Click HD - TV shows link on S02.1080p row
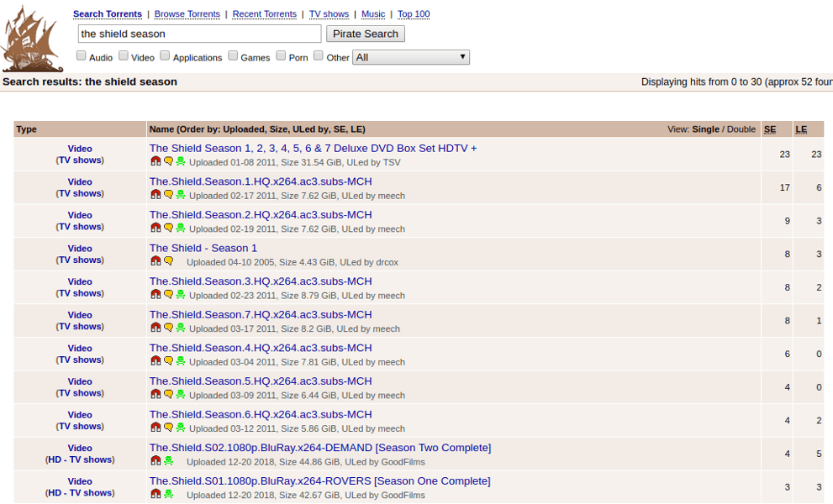Screen dimensions: 833x504 click(80, 459)
